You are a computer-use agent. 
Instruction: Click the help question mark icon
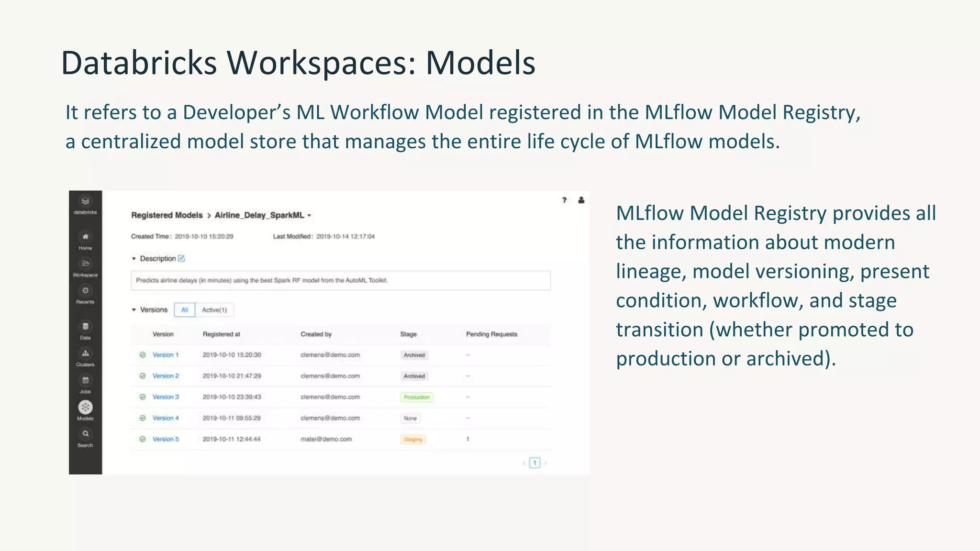pyautogui.click(x=565, y=200)
